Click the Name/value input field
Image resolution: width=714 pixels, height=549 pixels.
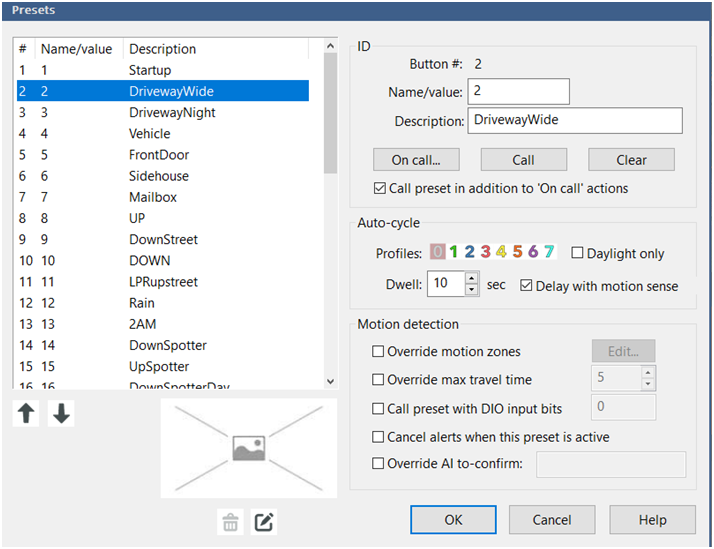(519, 91)
